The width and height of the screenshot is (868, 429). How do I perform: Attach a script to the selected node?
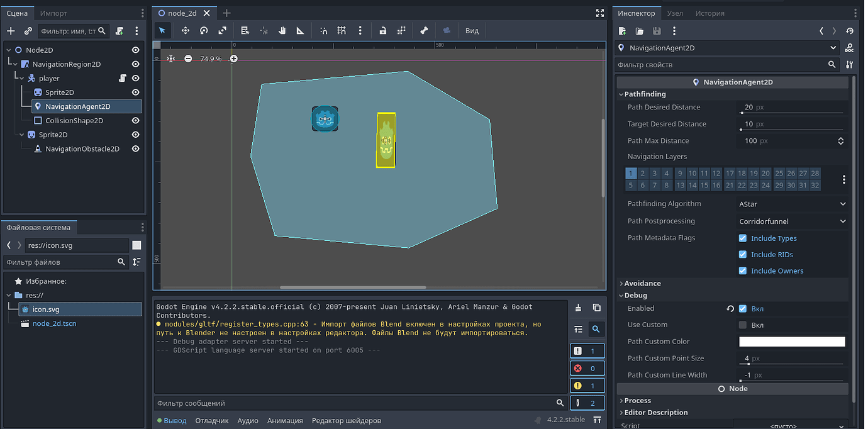coord(120,31)
